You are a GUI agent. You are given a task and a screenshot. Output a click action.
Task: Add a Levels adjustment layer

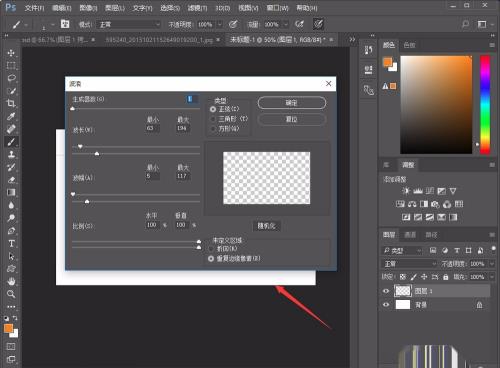[418, 191]
